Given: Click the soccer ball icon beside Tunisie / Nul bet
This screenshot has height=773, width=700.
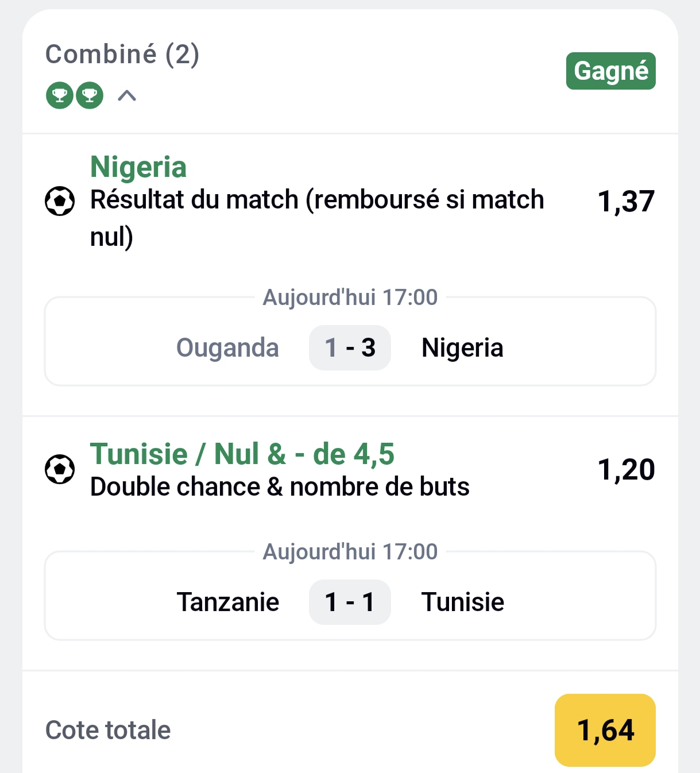Looking at the screenshot, I should (60, 469).
